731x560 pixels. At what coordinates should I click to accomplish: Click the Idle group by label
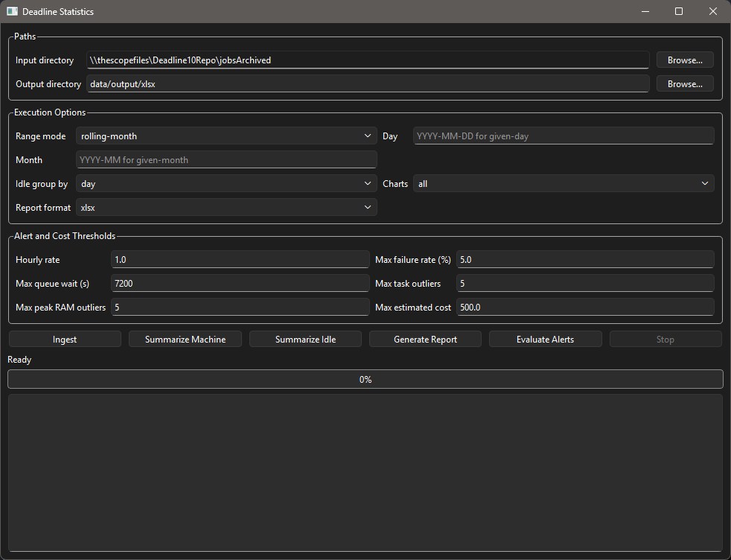click(x=42, y=184)
